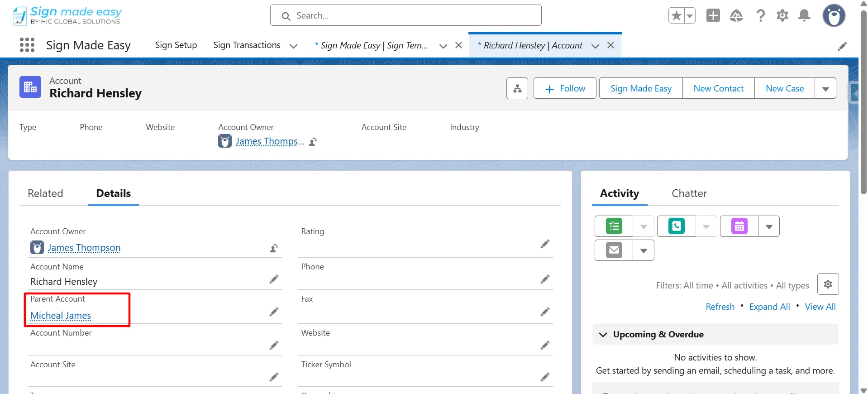Open the Sign Transactions nav item
Screen dimensions: 868x394
(x=247, y=45)
